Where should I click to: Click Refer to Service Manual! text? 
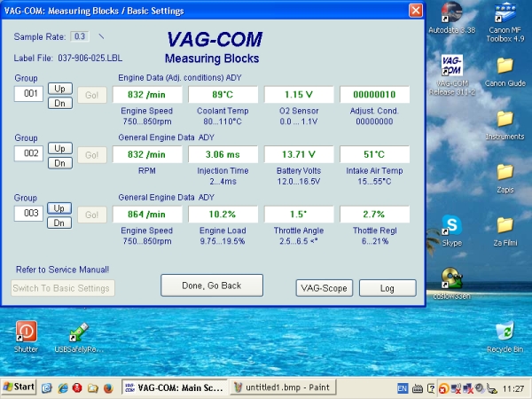pos(62,270)
